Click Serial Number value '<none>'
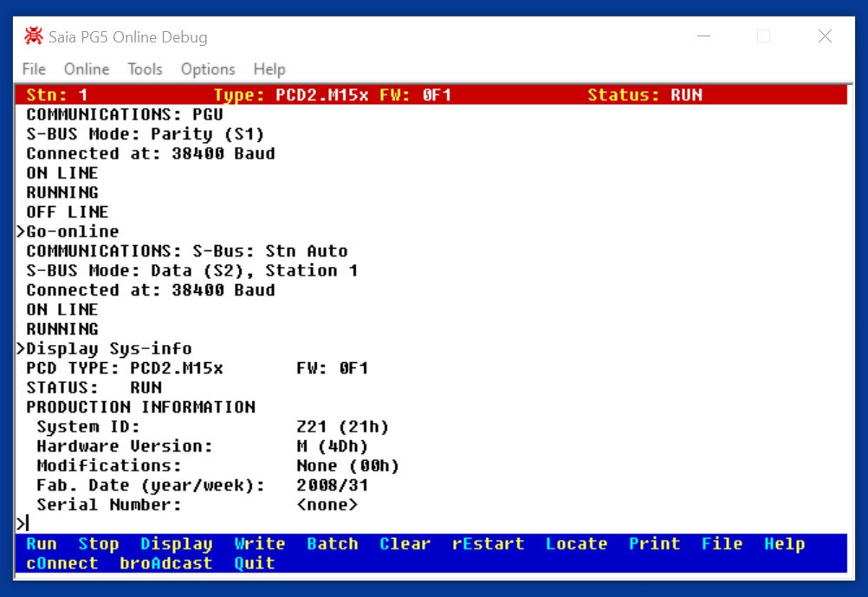Viewport: 868px width, 597px height. (327, 504)
